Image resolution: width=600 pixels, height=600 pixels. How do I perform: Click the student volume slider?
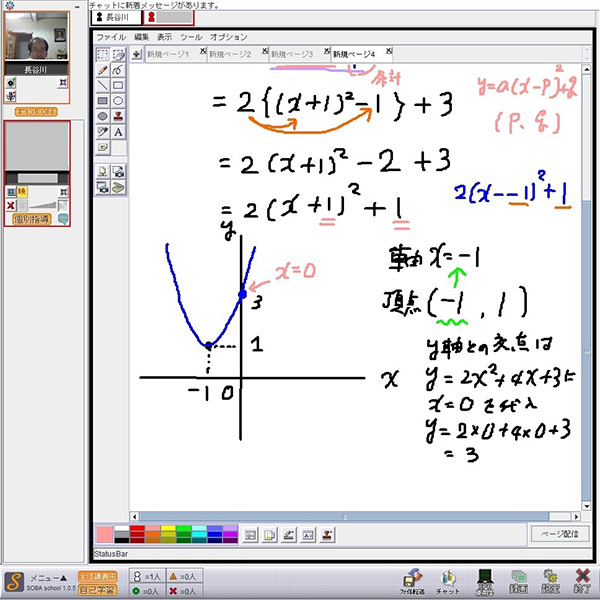42,206
